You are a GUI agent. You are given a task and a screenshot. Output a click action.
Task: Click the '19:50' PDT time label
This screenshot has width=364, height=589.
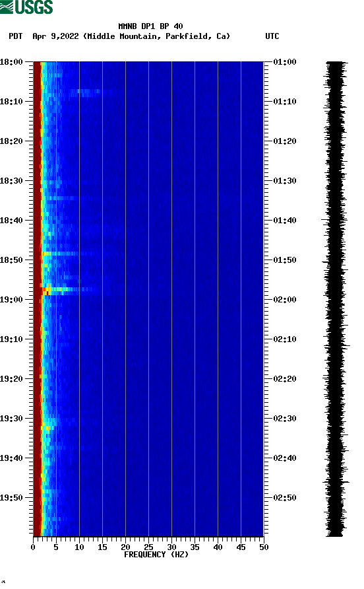tap(11, 498)
